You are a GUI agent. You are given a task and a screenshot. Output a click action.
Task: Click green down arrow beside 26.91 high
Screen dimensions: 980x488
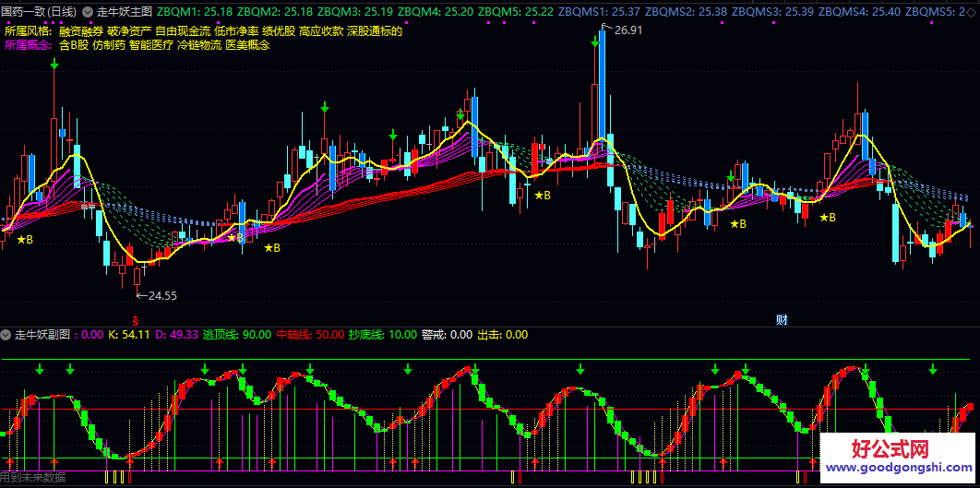(595, 42)
